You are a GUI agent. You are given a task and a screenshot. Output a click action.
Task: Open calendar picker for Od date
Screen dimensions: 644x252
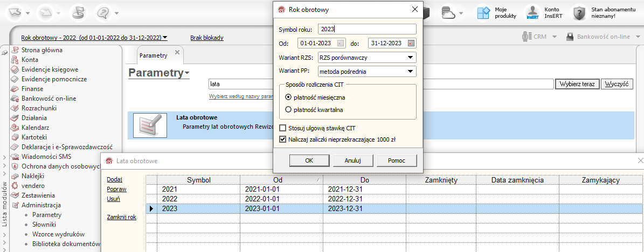[341, 43]
